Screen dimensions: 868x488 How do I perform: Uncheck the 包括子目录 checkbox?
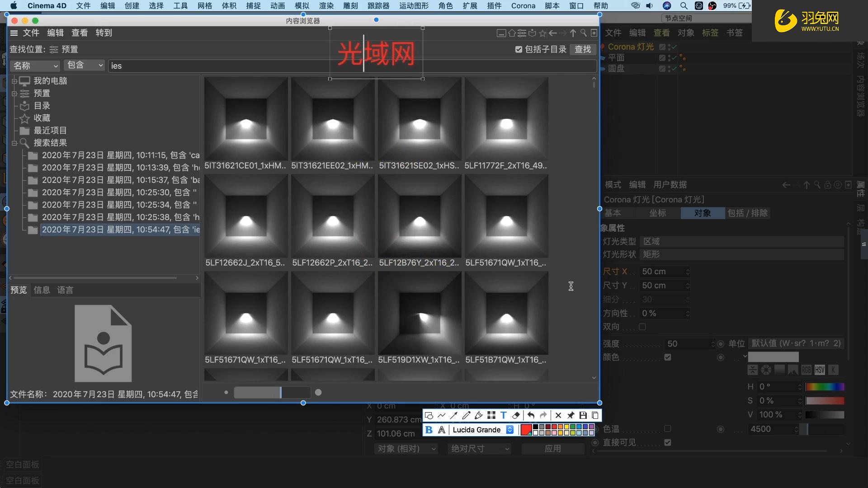519,49
